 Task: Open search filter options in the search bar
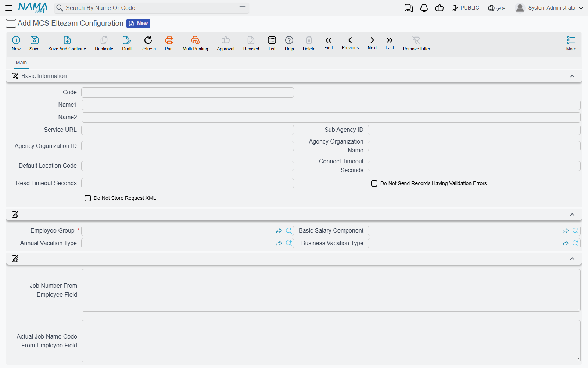click(x=243, y=8)
